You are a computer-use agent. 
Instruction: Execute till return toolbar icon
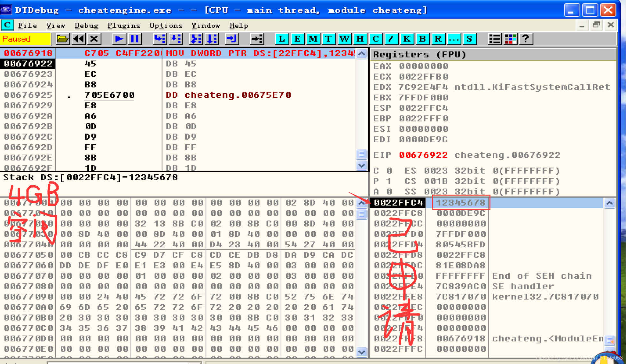click(231, 39)
